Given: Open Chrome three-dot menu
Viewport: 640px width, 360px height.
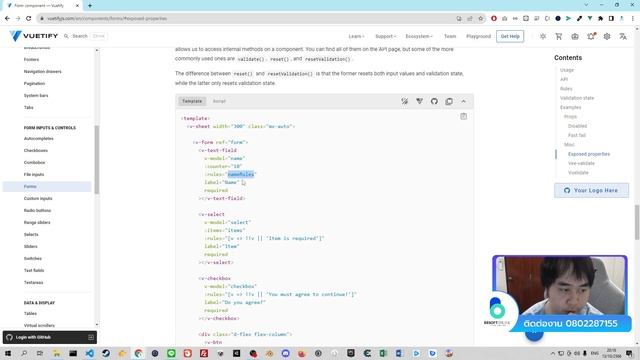Looking at the screenshot, I should [632, 18].
